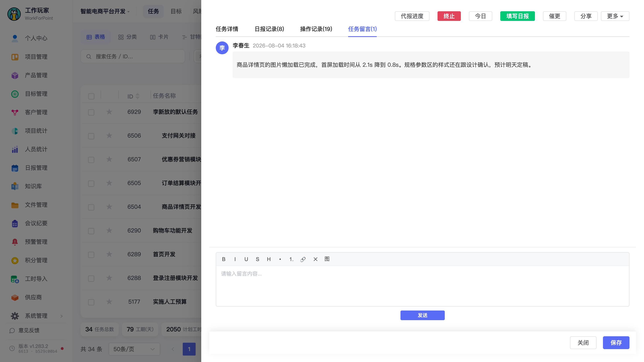Open the 50条/页 page size dropdown

tap(134, 349)
